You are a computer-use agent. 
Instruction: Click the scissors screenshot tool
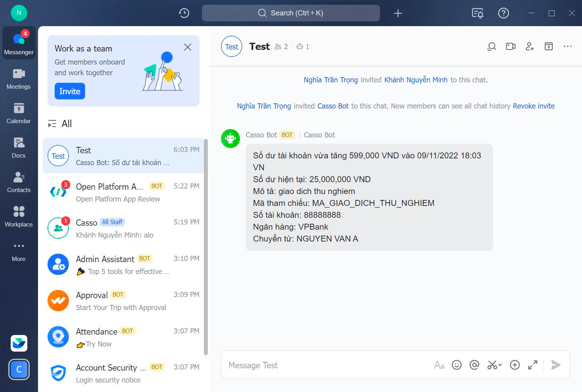point(492,365)
